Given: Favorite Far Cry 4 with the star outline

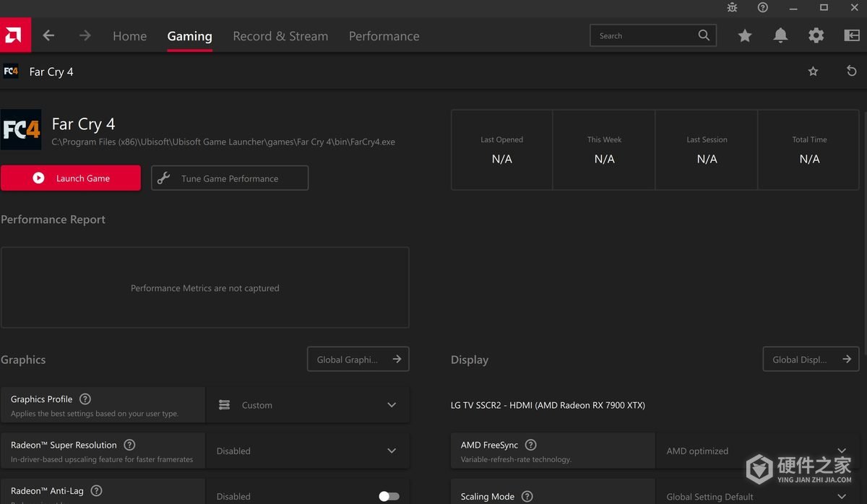Looking at the screenshot, I should [x=813, y=71].
